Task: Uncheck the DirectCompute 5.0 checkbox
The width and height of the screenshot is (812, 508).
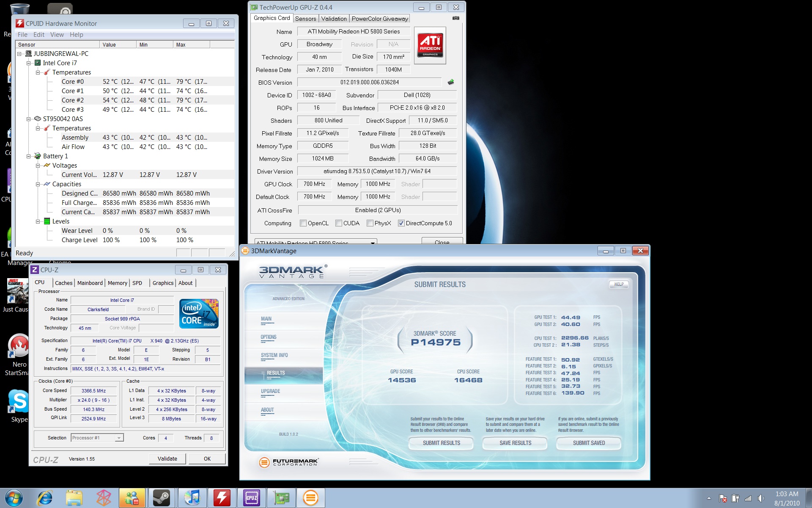Action: (x=401, y=223)
